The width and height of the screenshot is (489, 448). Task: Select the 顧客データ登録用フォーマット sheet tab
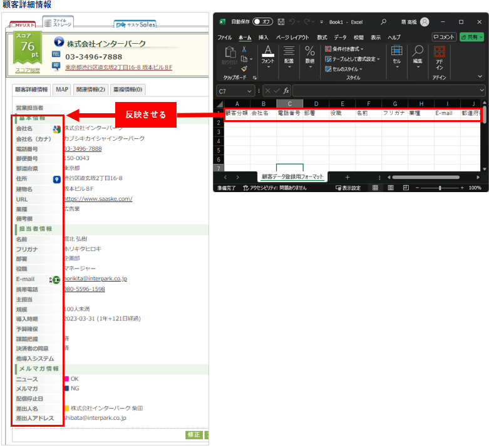(292, 176)
